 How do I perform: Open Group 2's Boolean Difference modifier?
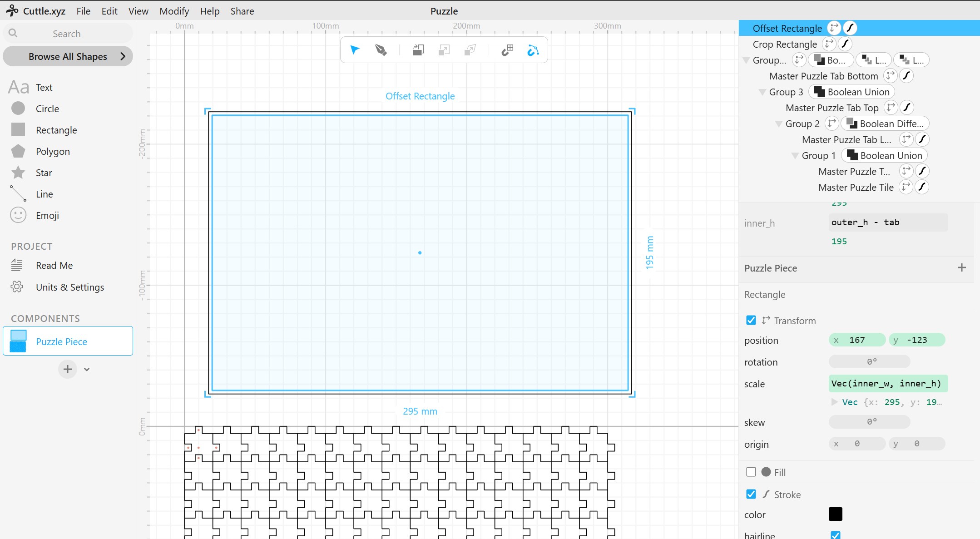coord(885,124)
